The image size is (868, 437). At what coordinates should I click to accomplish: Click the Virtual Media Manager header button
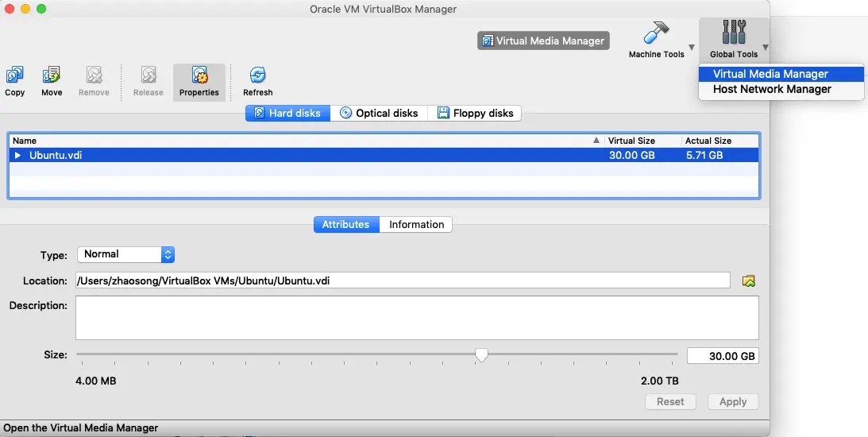(543, 41)
